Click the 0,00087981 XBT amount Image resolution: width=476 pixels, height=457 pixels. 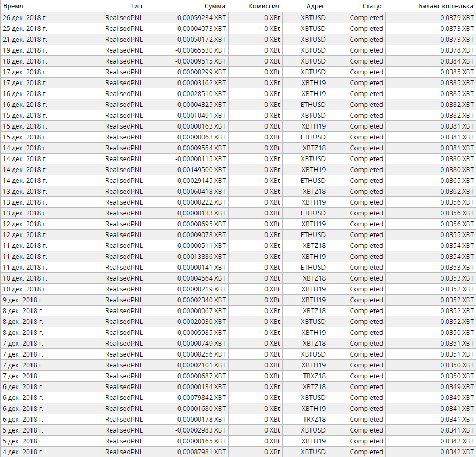coord(201,452)
